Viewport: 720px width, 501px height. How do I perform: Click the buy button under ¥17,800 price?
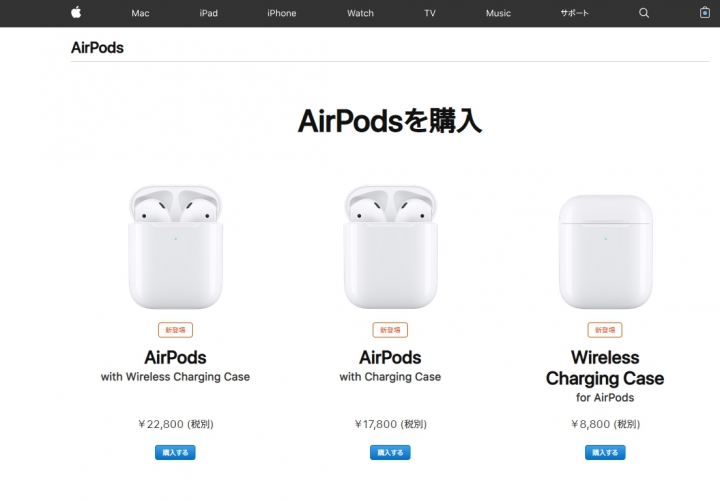pyautogui.click(x=390, y=452)
